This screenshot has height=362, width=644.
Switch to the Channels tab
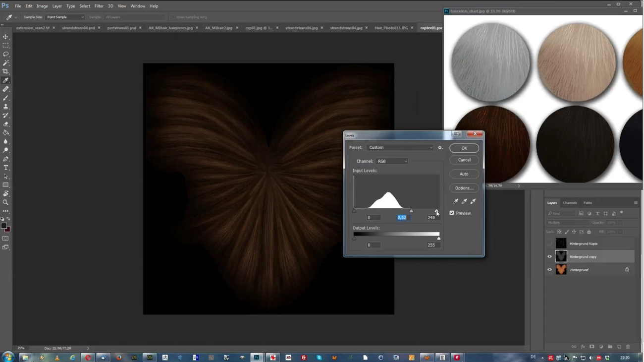point(570,202)
